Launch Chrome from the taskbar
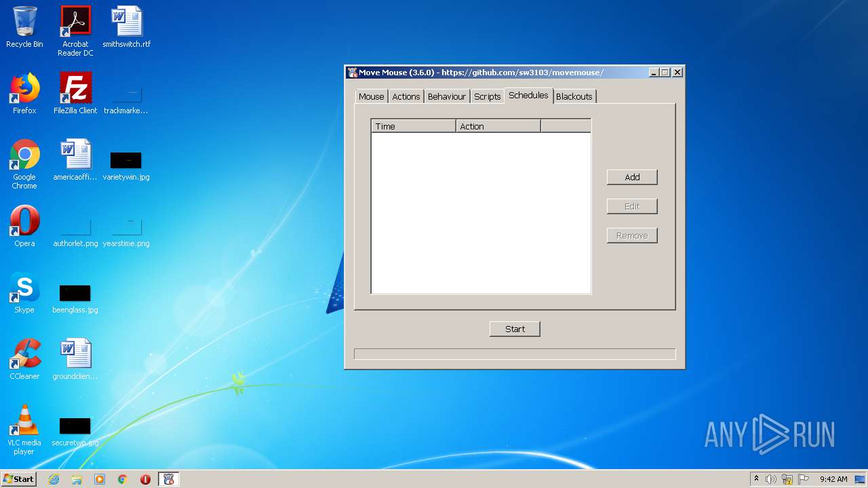The height and width of the screenshot is (488, 868). click(123, 479)
